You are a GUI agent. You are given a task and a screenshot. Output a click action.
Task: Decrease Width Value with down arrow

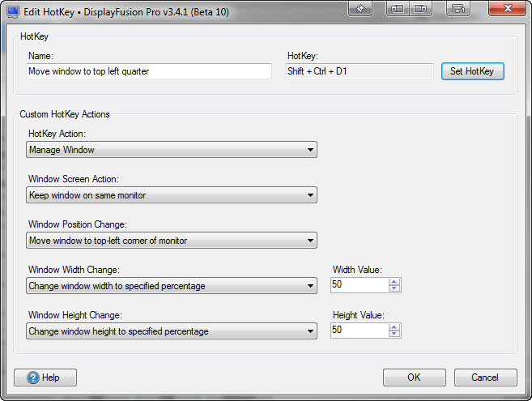coord(394,288)
